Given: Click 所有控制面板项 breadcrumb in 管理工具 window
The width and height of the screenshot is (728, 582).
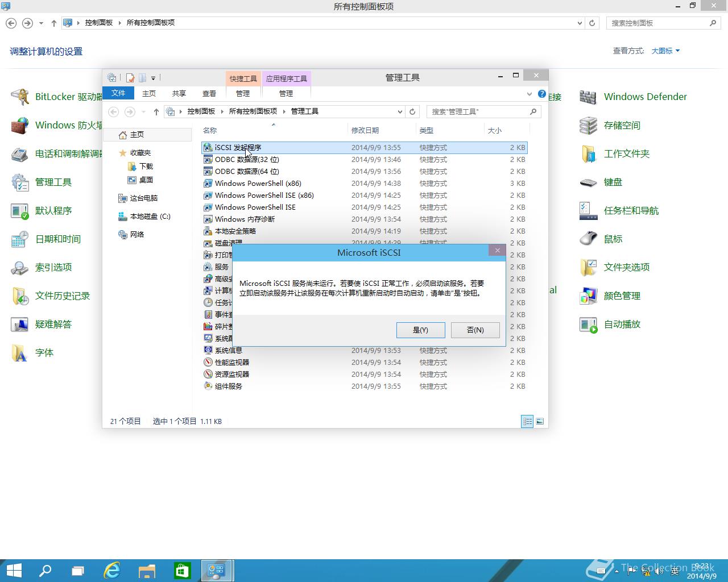Looking at the screenshot, I should click(x=253, y=111).
